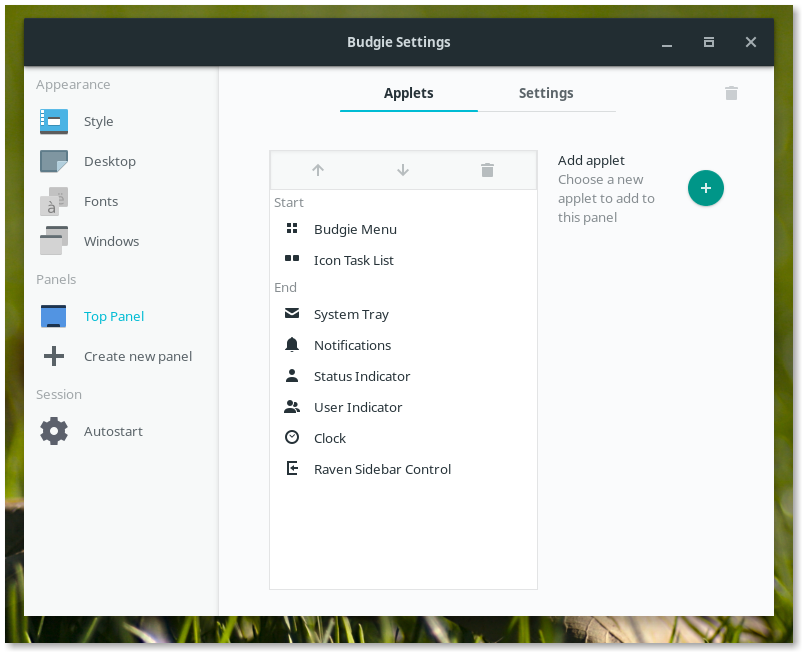Switch to the Settings tab
The width and height of the screenshot is (802, 652).
click(x=546, y=93)
